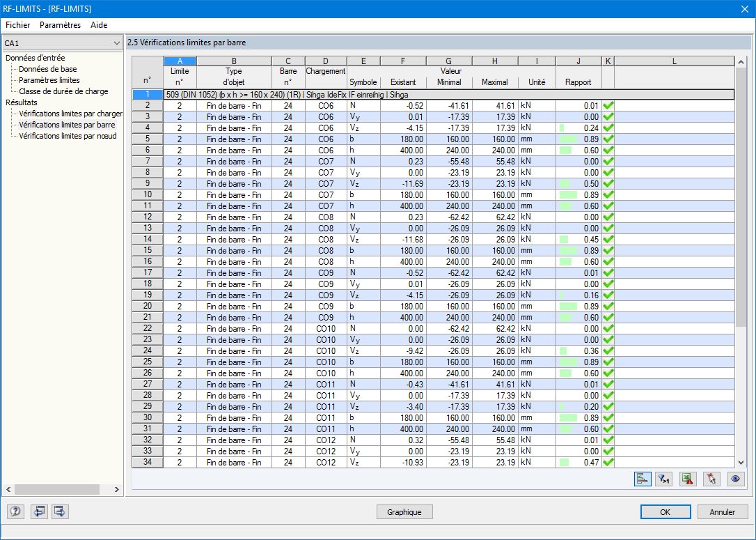Screen dimensions: 756x540
Task: Click maximal value 62.42 in row 17
Action: click(x=495, y=272)
